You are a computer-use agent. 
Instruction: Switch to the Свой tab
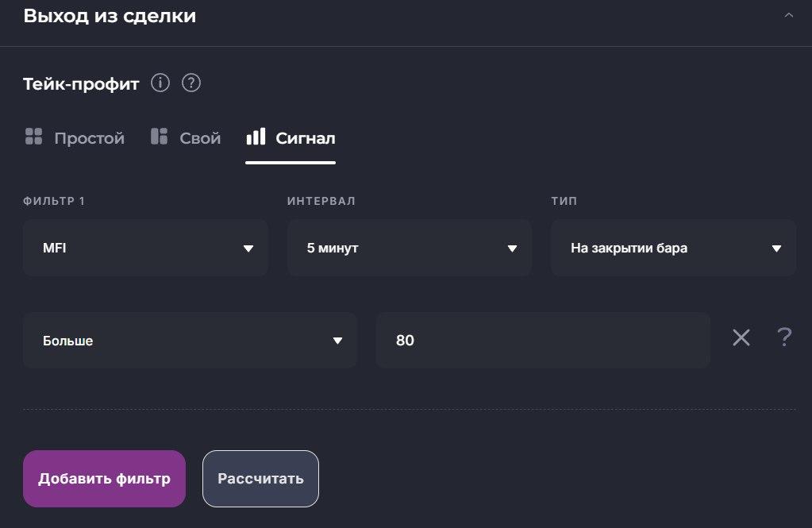[x=200, y=138]
